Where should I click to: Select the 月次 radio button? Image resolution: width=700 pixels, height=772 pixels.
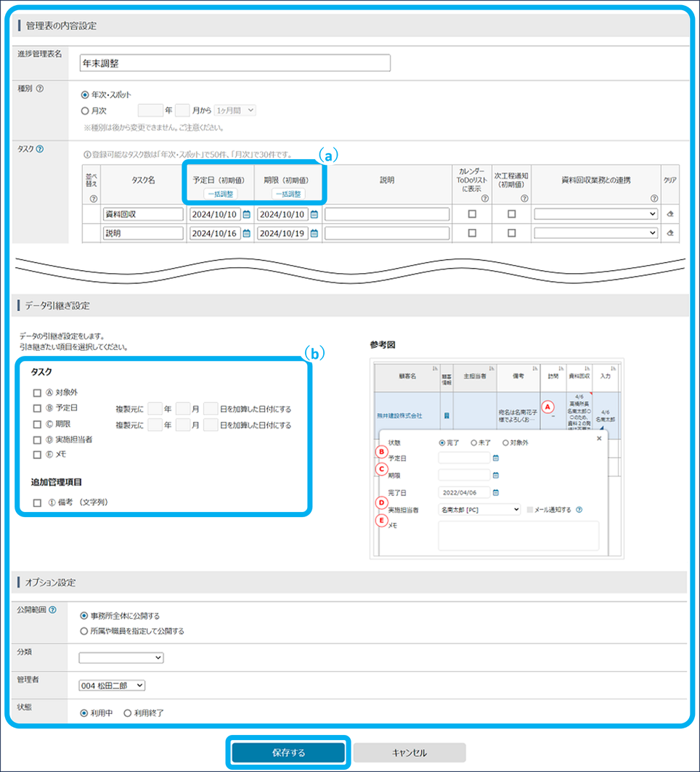[x=86, y=110]
